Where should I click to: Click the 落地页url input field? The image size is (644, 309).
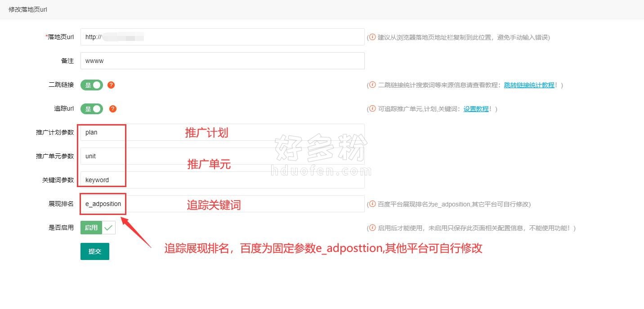[x=222, y=37]
